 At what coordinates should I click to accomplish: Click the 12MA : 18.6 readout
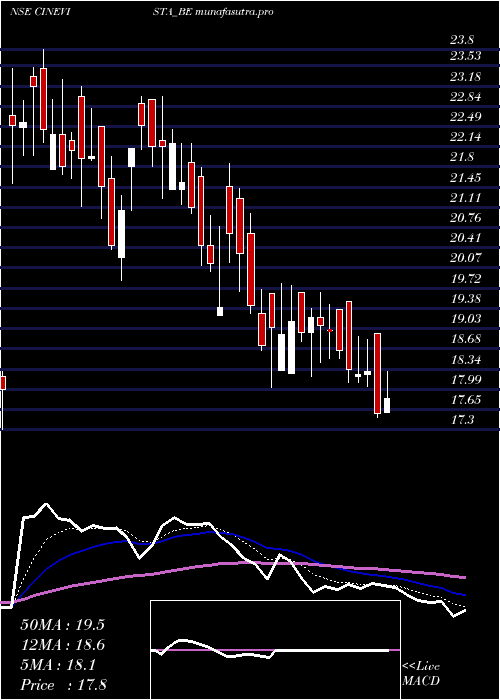pyautogui.click(x=62, y=645)
